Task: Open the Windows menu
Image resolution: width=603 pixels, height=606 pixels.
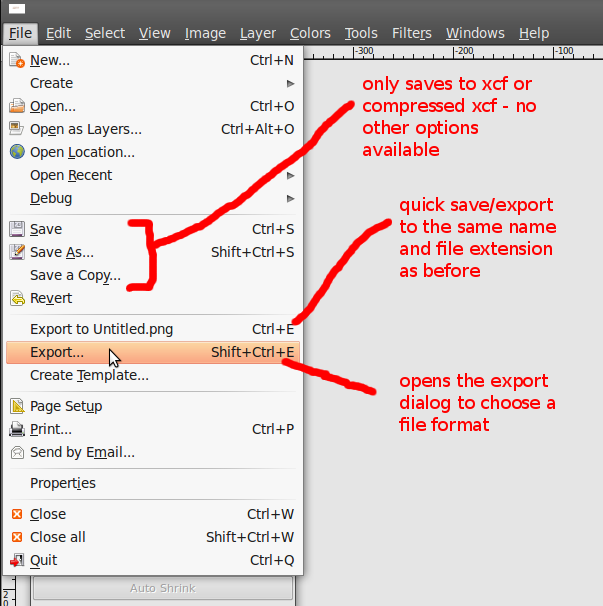Action: (x=475, y=33)
